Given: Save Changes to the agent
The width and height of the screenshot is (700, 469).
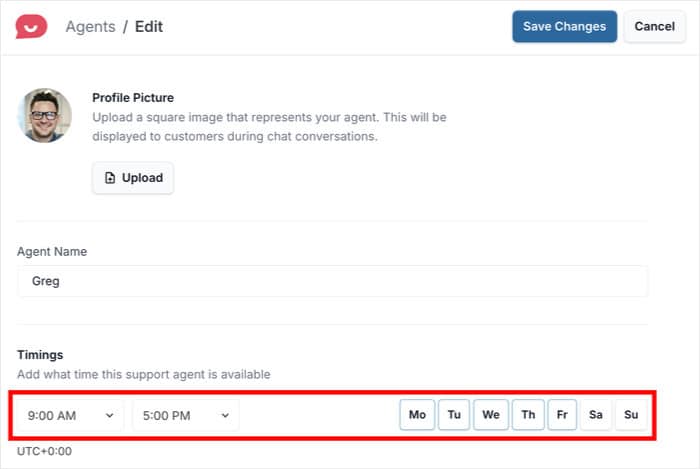Looking at the screenshot, I should 564,27.
